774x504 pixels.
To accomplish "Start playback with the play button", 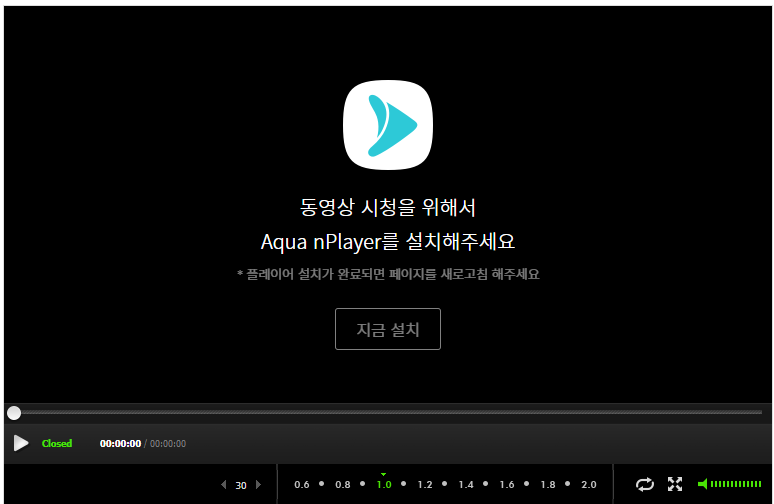I will point(20,443).
